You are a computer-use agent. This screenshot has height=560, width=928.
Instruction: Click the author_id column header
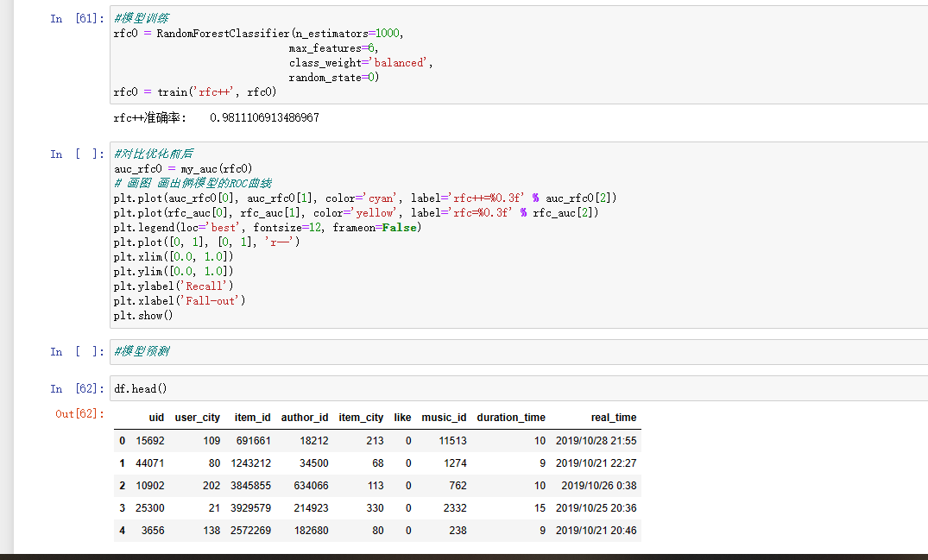pyautogui.click(x=305, y=418)
